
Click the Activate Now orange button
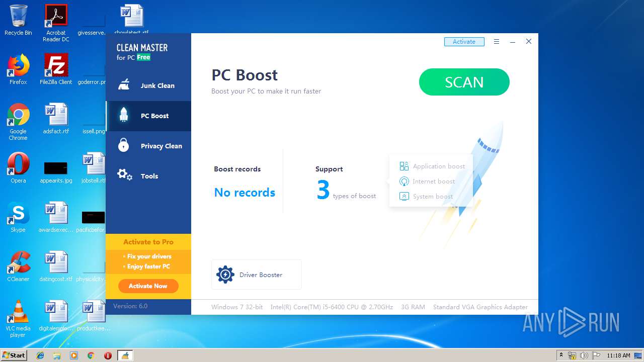148,286
